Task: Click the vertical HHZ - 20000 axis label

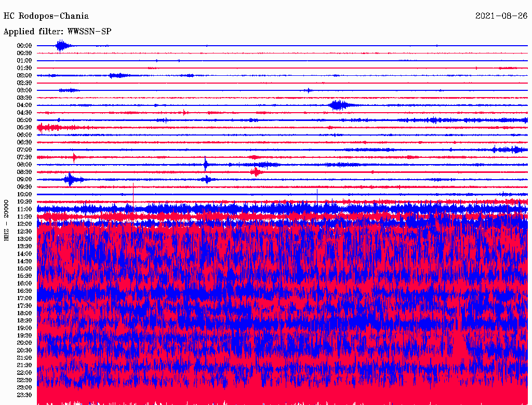Action: coord(7,220)
